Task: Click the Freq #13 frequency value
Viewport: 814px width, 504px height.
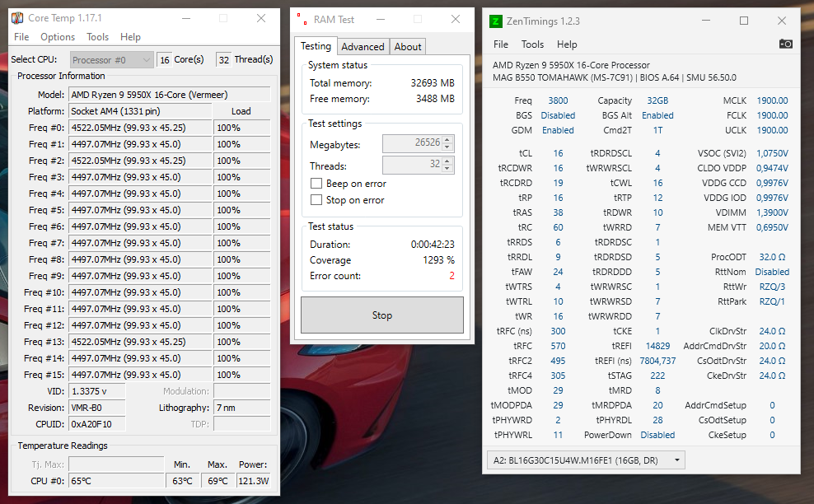Action: pyautogui.click(x=140, y=342)
